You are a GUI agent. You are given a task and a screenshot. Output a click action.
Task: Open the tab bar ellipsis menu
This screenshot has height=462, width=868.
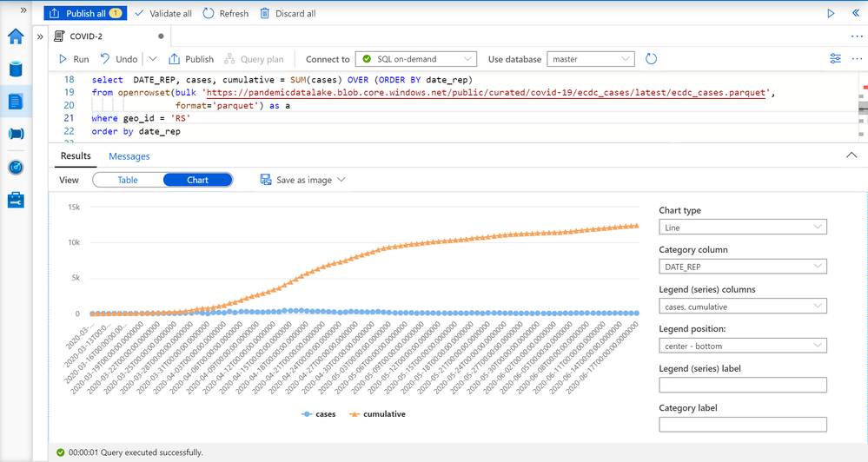tap(857, 36)
